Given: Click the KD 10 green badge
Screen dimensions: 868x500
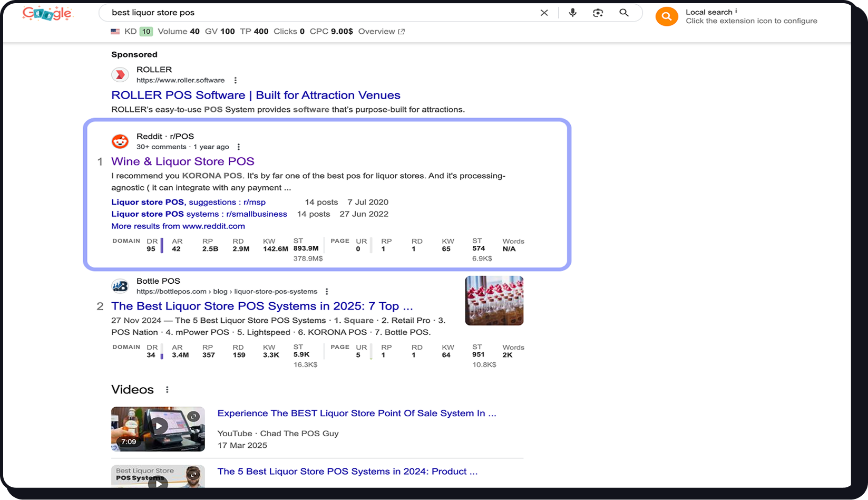Looking at the screenshot, I should pos(146,32).
